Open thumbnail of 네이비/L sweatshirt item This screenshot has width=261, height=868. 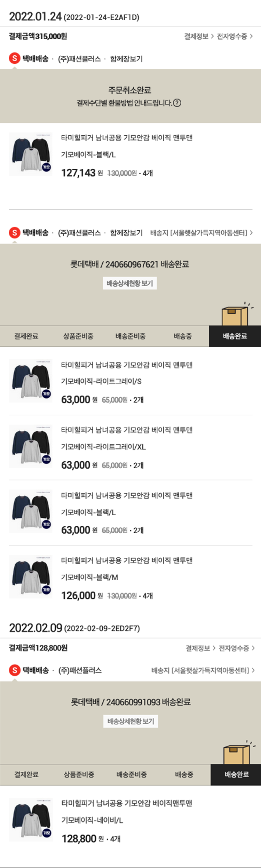[31, 820]
